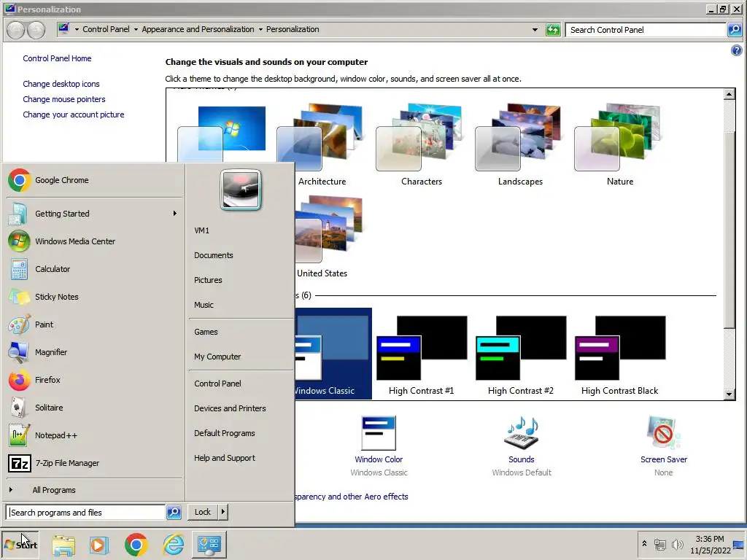Open Pictures from Start menu
This screenshot has height=560, width=747.
tap(241, 280)
